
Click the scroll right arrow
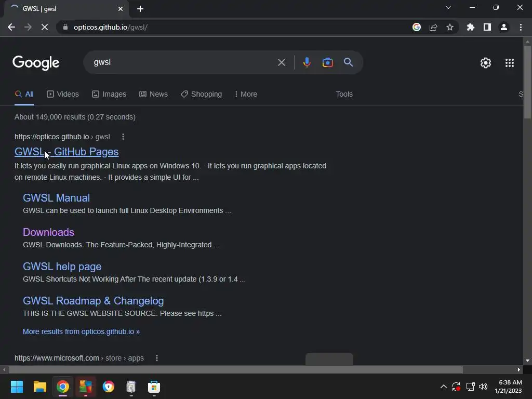[519, 369]
